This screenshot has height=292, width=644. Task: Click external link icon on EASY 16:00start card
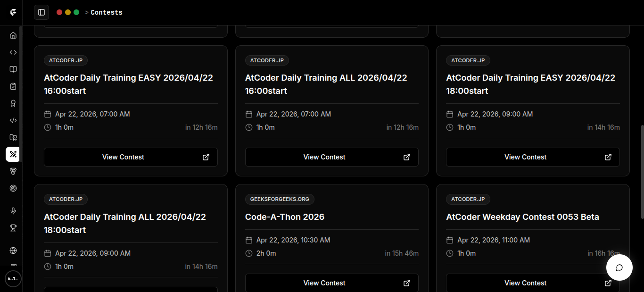click(x=206, y=157)
